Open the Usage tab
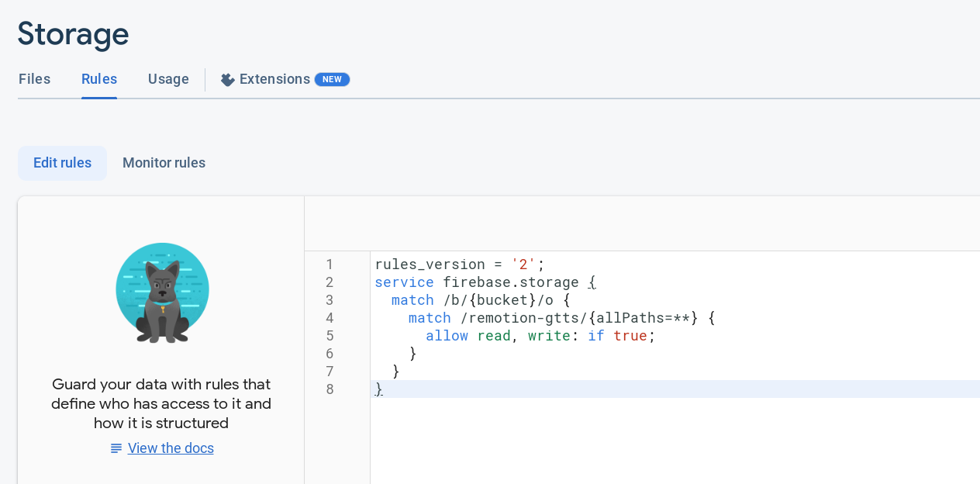This screenshot has height=484, width=980. point(168,79)
